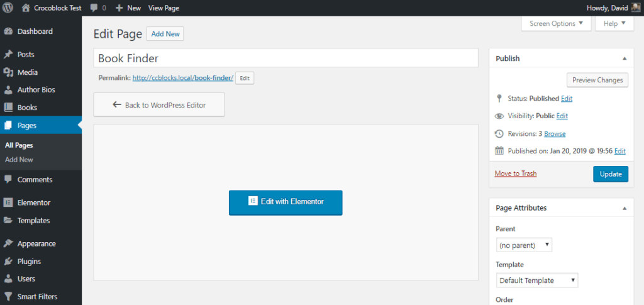This screenshot has width=644, height=305.
Task: Open Elementor from the sidebar icon
Action: [8, 202]
